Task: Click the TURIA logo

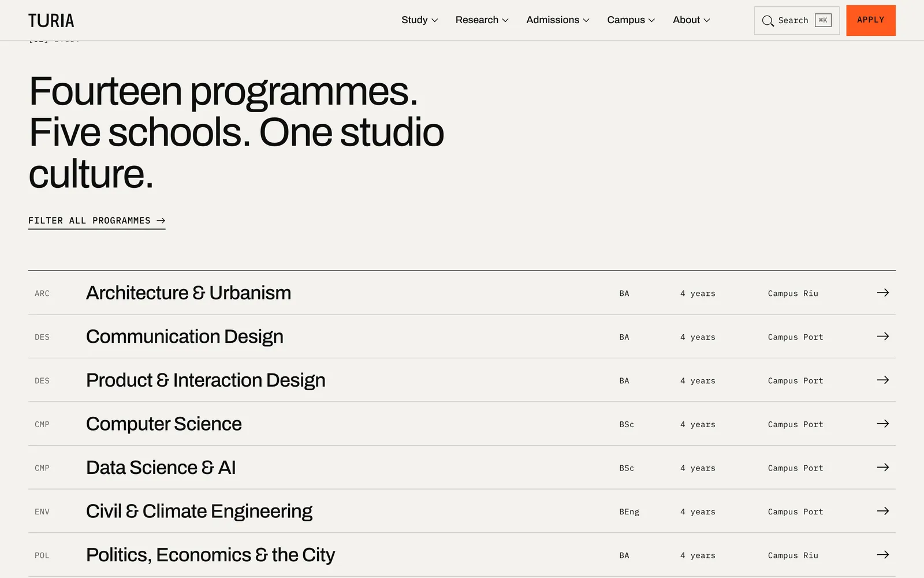Action: point(51,21)
